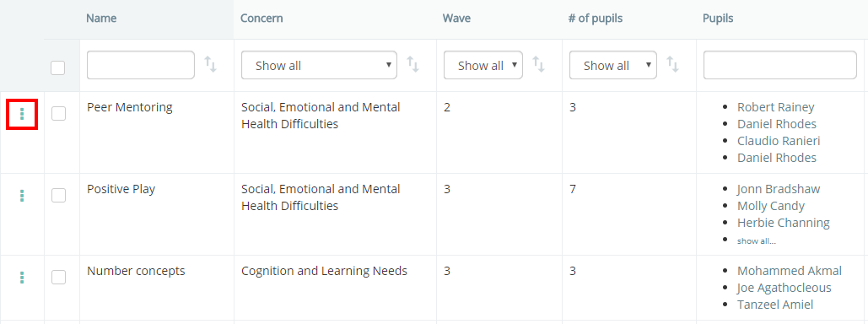The image size is (868, 324).
Task: Focus the Pupils filter text field
Action: [x=780, y=65]
